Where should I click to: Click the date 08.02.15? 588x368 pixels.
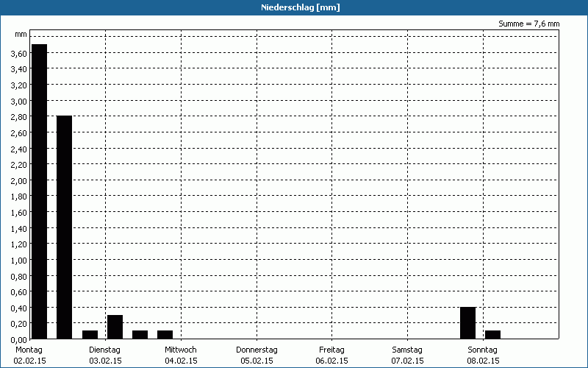coord(484,361)
